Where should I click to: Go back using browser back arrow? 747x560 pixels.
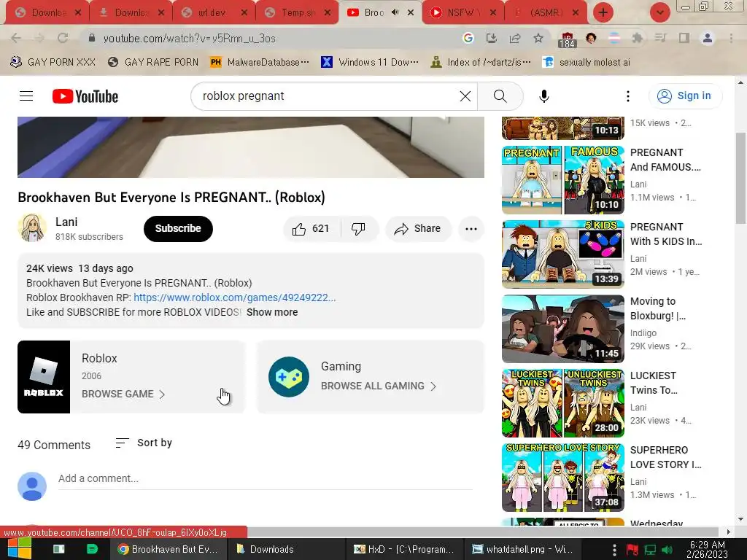pos(16,38)
